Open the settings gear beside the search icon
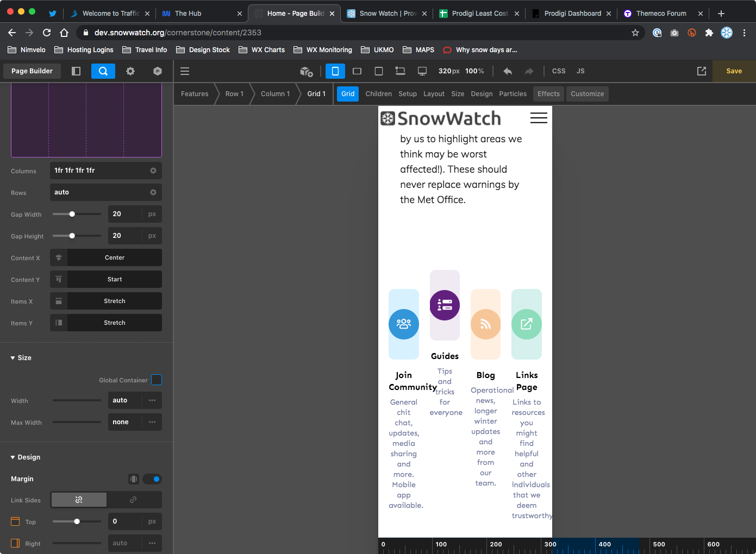This screenshot has width=756, height=554. [x=130, y=71]
